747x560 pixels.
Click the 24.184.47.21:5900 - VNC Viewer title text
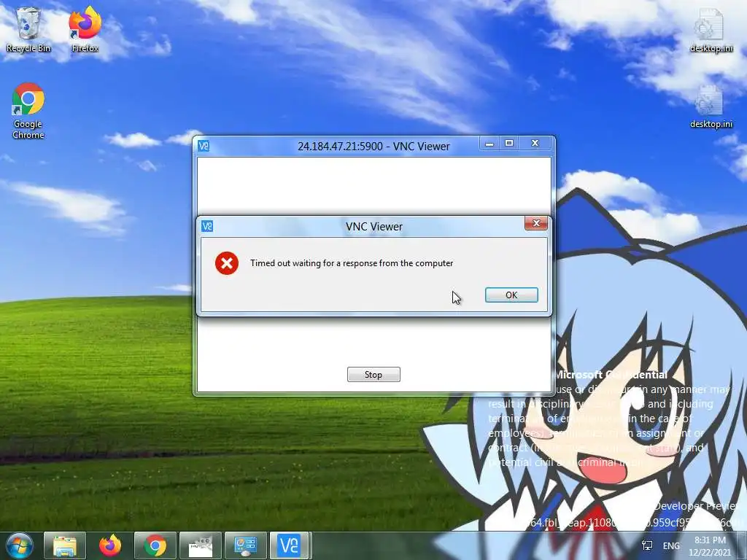(373, 146)
